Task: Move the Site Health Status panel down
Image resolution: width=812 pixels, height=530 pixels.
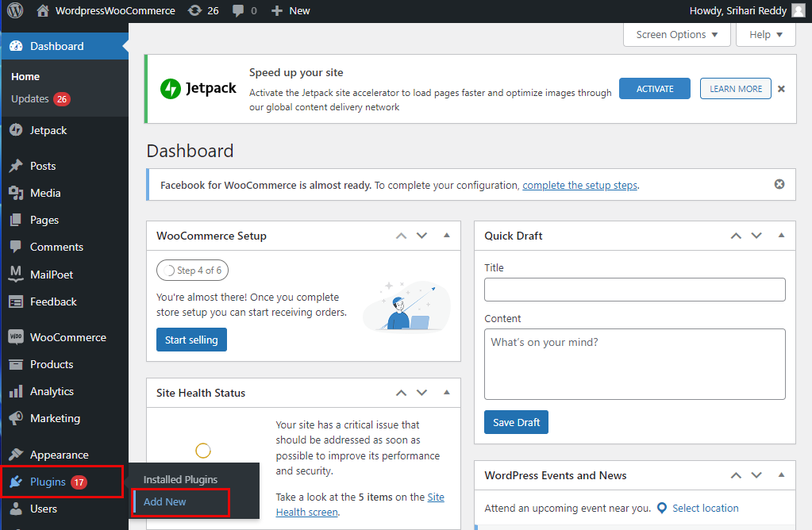Action: tap(421, 393)
